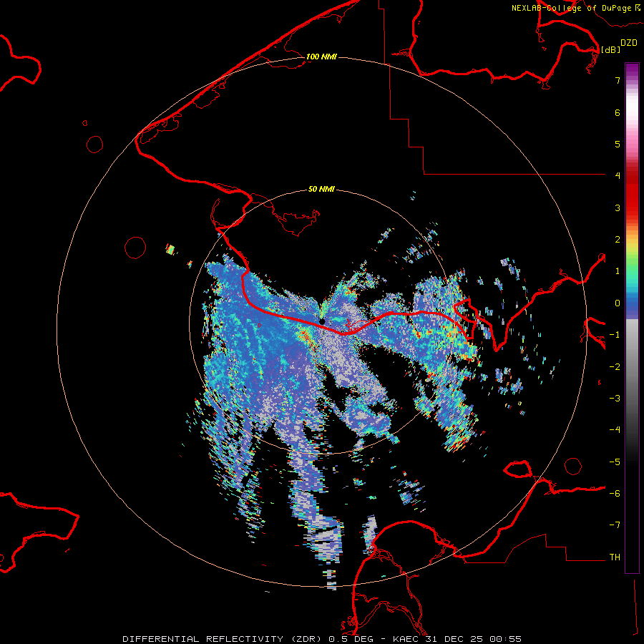Click the -2 tick label on scale
Screen dimensions: 644x644
pos(615,367)
